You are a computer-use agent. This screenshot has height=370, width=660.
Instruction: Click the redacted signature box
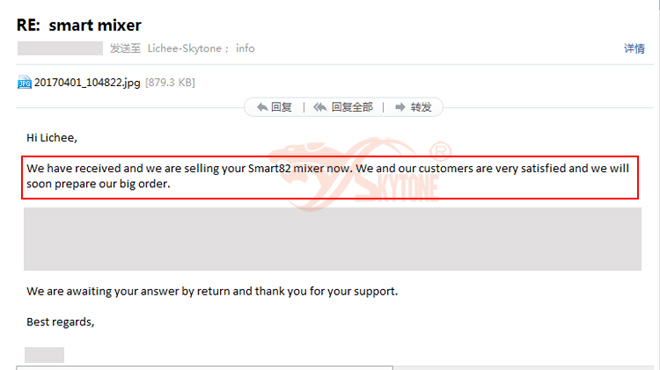44,355
